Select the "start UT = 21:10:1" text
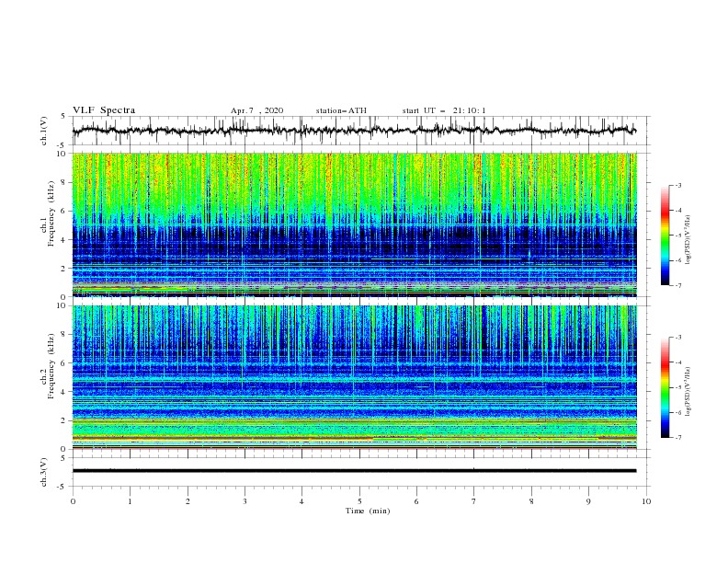 tap(444, 110)
